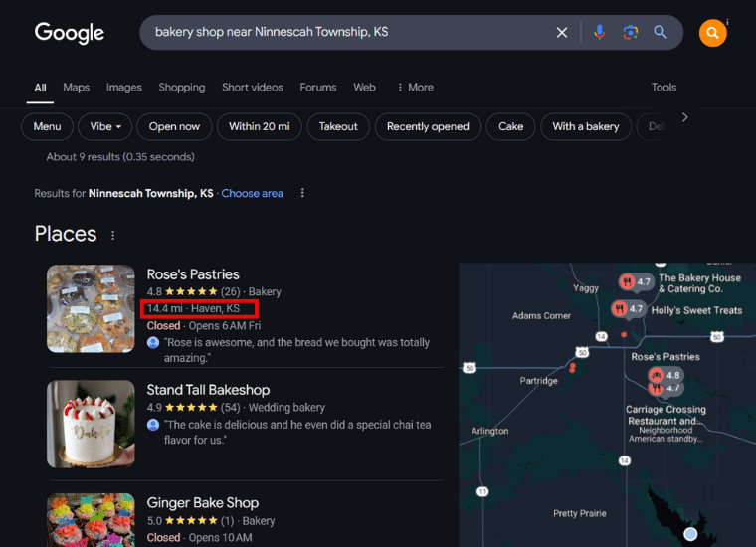Click into the search query text field
The image size is (756, 547).
coord(347,32)
